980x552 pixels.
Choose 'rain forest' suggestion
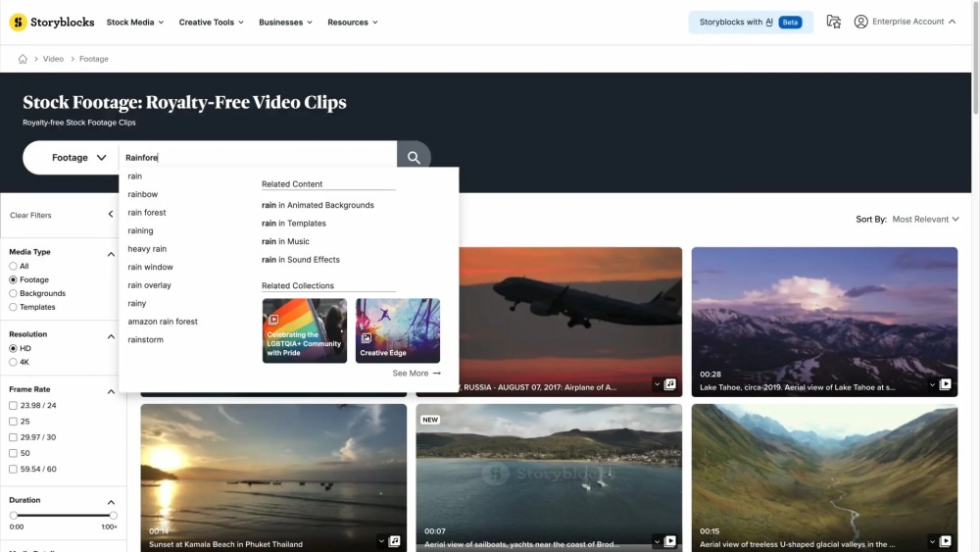pyautogui.click(x=147, y=213)
